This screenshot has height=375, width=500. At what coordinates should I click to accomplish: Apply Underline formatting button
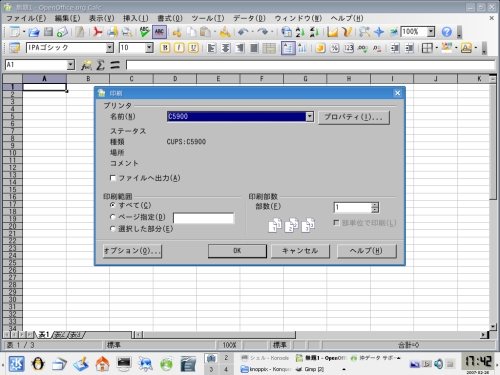(193, 48)
